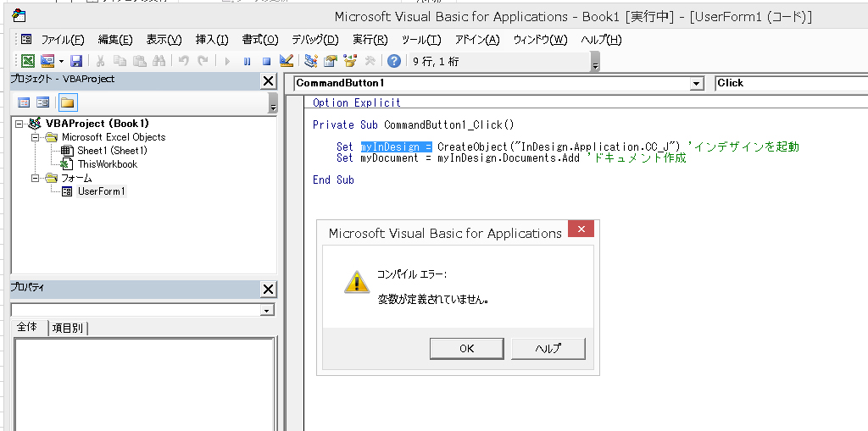The image size is (868, 431).
Task: Click the Redo arrow icon
Action: [203, 61]
